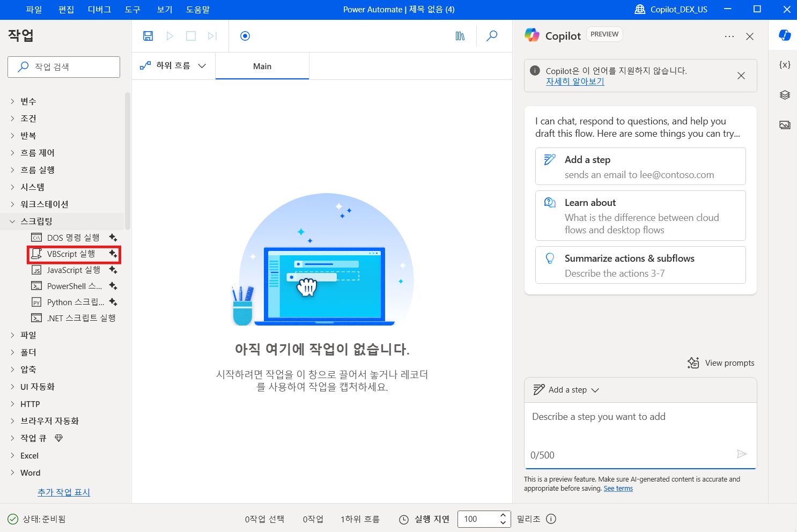Select the VBScript 실행 action
Screen dimensions: 797x532
[x=70, y=254]
